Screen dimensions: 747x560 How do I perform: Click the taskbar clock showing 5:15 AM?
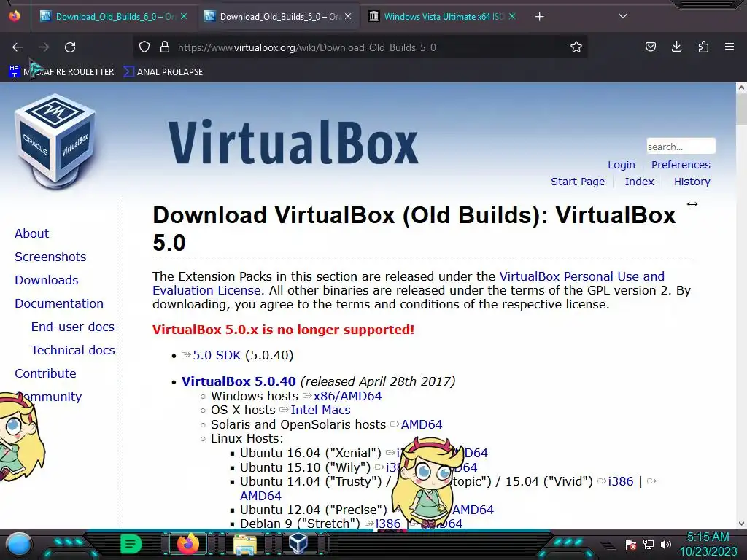(x=708, y=544)
